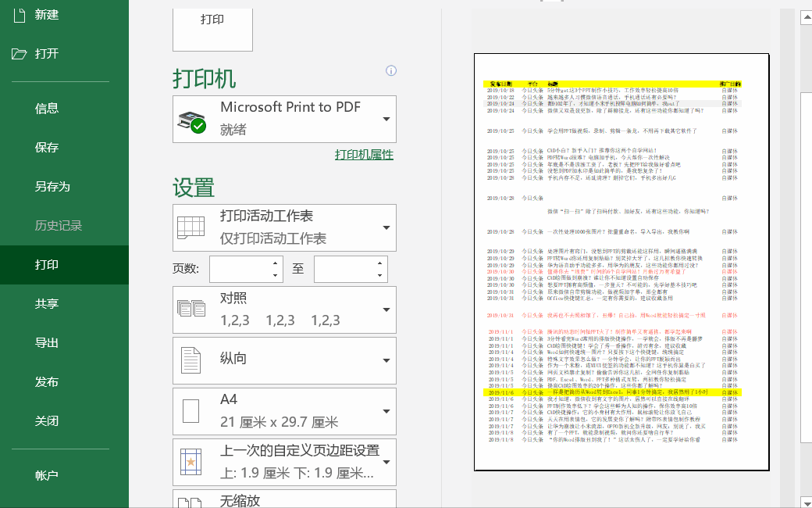Click the 设置 heading text
This screenshot has width=812, height=508.
click(x=194, y=187)
